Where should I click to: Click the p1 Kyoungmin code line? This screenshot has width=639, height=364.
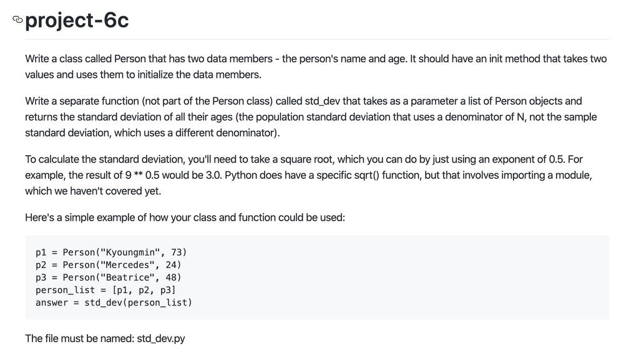click(111, 252)
